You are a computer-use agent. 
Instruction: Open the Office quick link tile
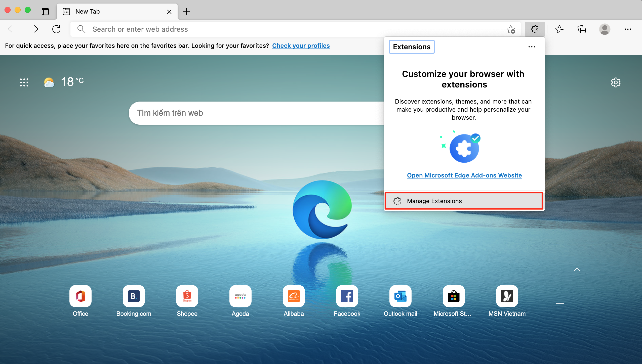tap(80, 301)
